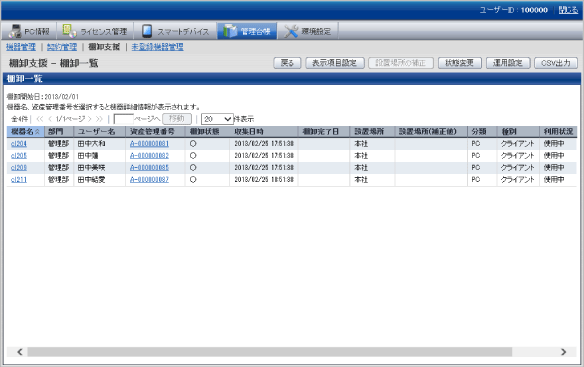Click the 状態変更 button
This screenshot has width=584, height=367.
pyautogui.click(x=460, y=63)
